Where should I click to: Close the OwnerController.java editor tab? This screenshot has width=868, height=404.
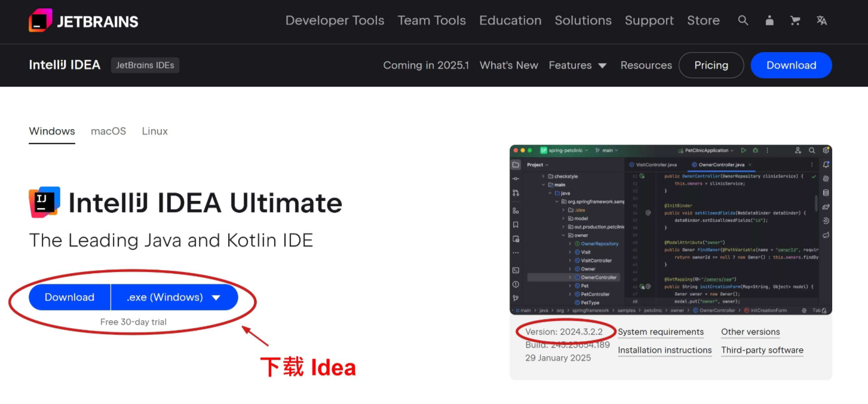(x=750, y=164)
